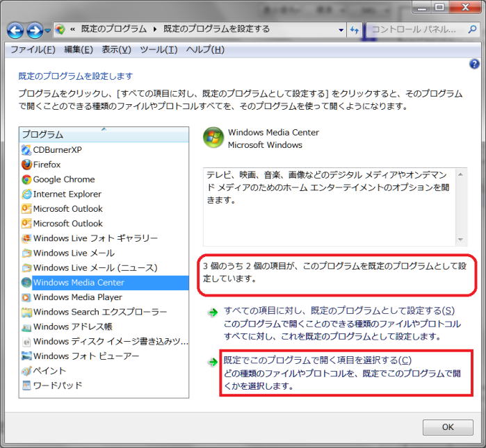Select CDBurnerXP in the list
Viewport: 486px width, 448px height.
104,150
